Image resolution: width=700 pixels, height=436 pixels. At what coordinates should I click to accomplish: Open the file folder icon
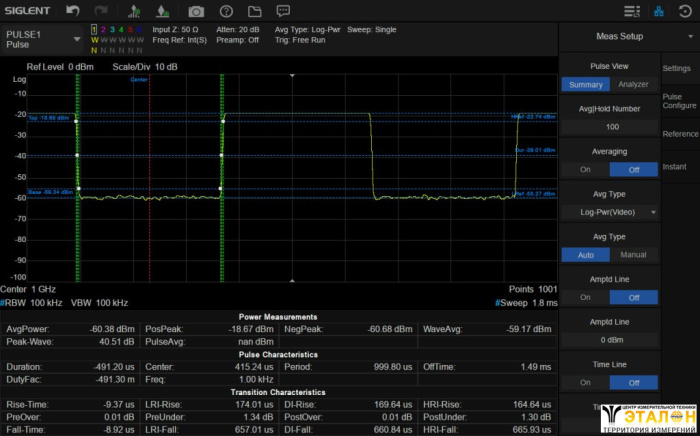point(254,11)
